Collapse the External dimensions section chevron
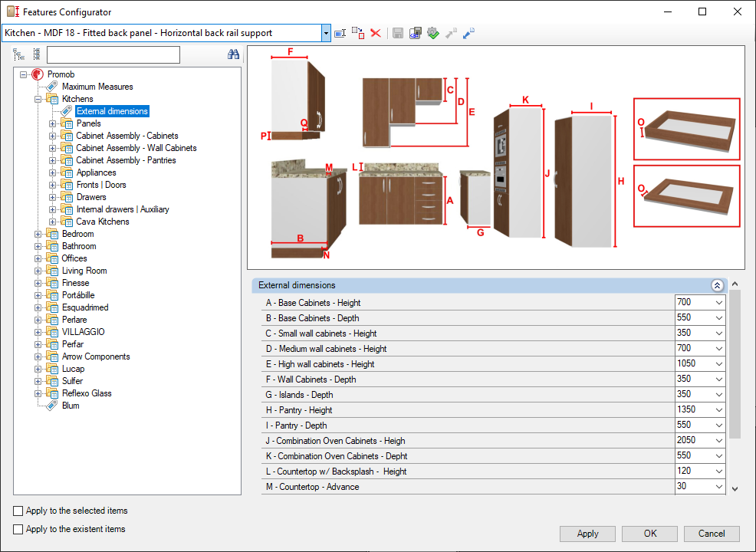Viewport: 756px width, 552px height. point(717,285)
